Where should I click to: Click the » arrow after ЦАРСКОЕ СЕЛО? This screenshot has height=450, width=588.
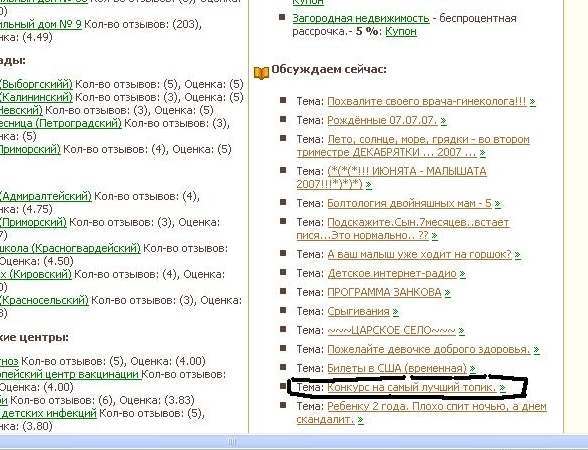[x=462, y=330]
